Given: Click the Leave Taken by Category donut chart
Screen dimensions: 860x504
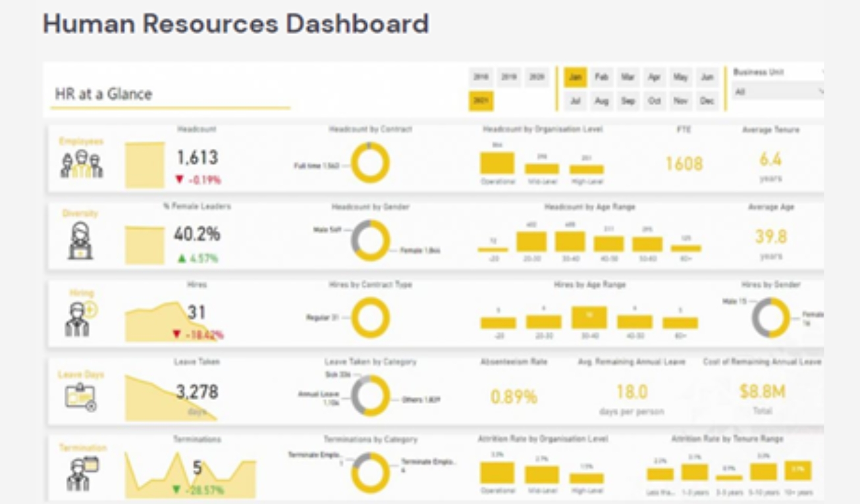Looking at the screenshot, I should [370, 395].
